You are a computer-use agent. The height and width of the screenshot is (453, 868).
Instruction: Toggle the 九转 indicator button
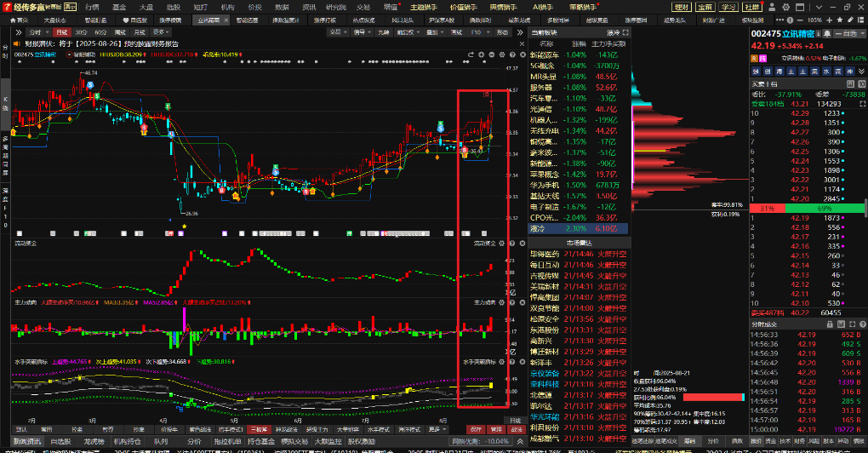tap(383, 32)
